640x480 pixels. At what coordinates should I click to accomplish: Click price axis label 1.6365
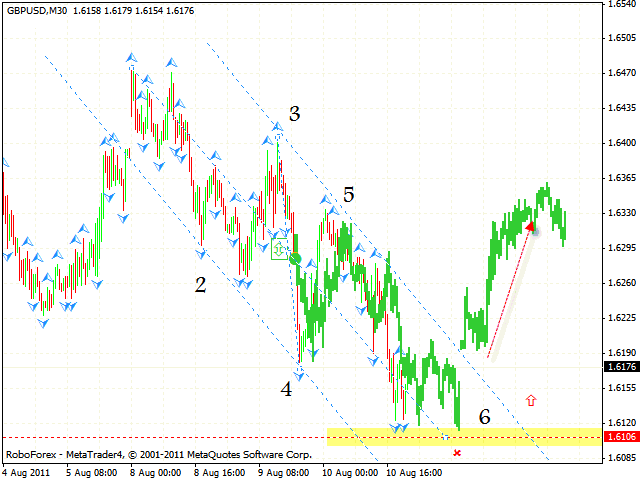622,178
